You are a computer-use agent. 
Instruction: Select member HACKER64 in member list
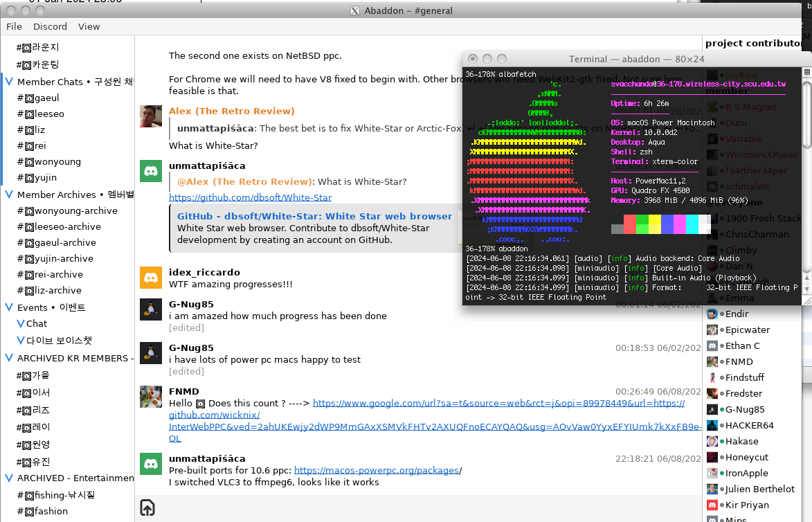(749, 426)
